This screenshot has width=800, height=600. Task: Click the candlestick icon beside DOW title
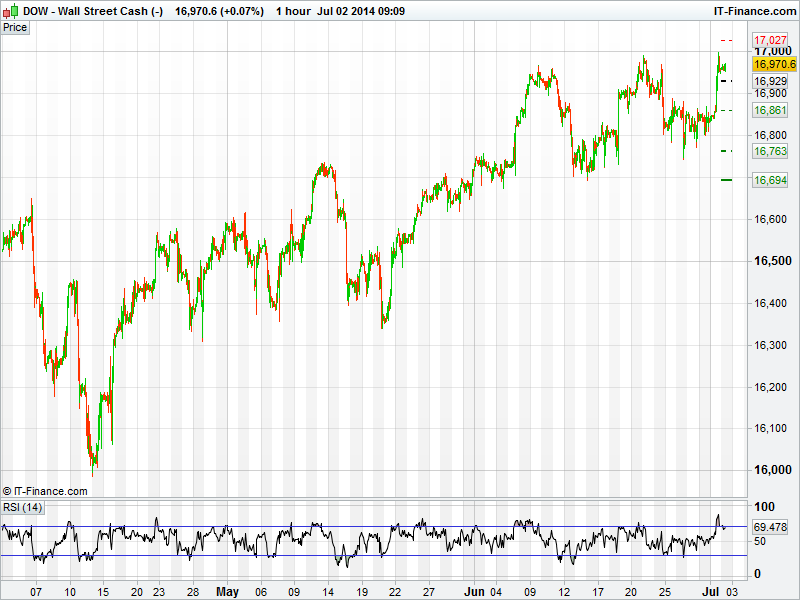(11, 11)
